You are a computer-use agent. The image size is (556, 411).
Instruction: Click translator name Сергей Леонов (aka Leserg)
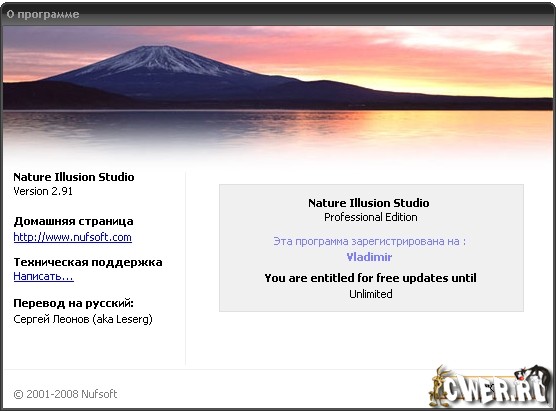tap(83, 319)
